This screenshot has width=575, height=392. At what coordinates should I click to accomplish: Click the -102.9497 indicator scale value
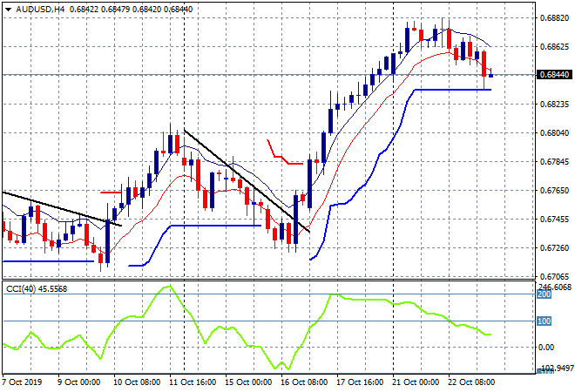point(557,368)
